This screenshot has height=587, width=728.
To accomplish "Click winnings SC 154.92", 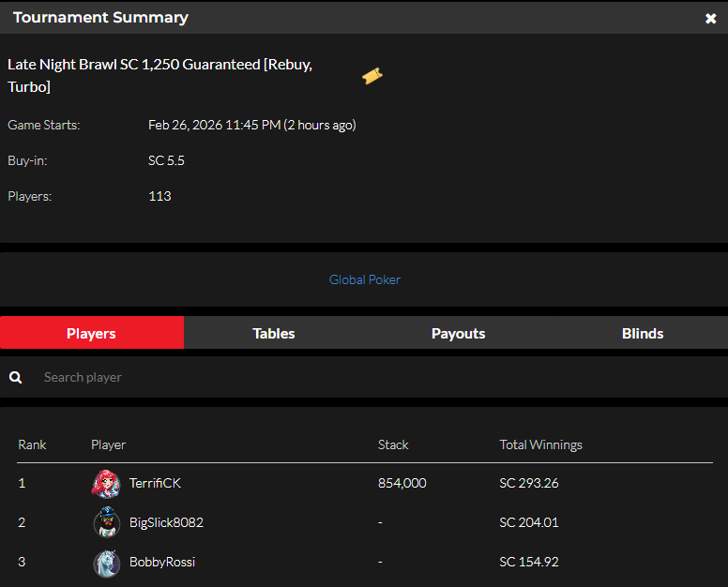I will 529,562.
